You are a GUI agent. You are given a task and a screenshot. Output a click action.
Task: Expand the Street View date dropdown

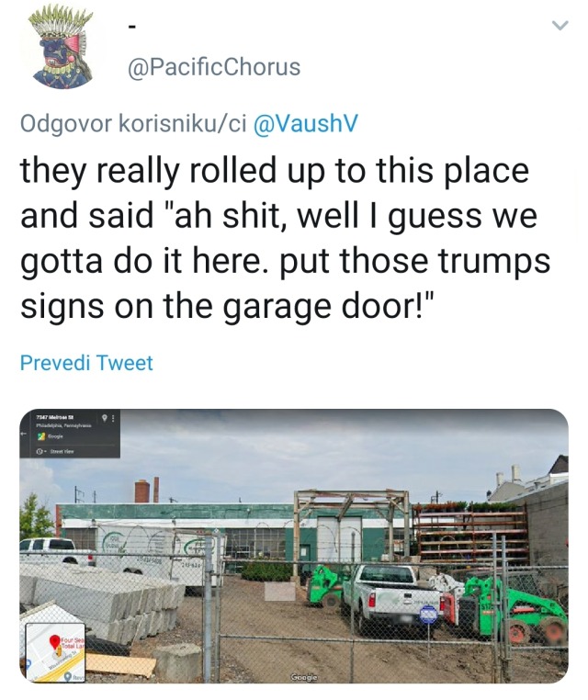point(42,451)
